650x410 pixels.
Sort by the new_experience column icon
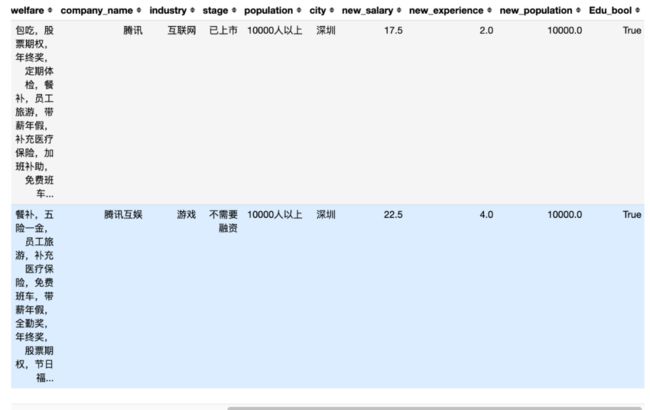490,10
